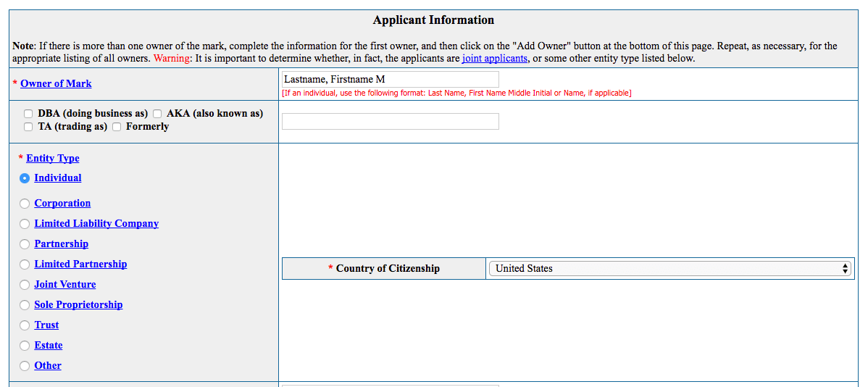This screenshot has width=868, height=387.
Task: Choose Limited Liability Company radio button
Action: click(x=25, y=224)
